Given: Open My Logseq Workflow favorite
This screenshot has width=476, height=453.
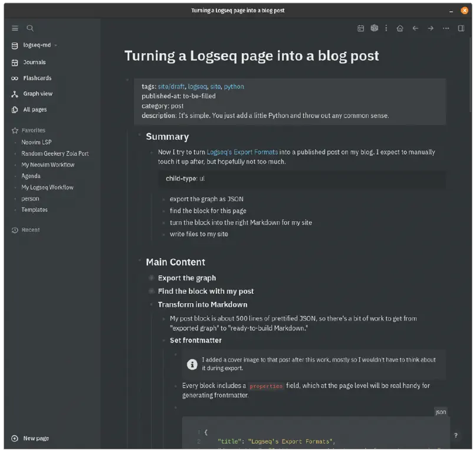Looking at the screenshot, I should point(47,188).
